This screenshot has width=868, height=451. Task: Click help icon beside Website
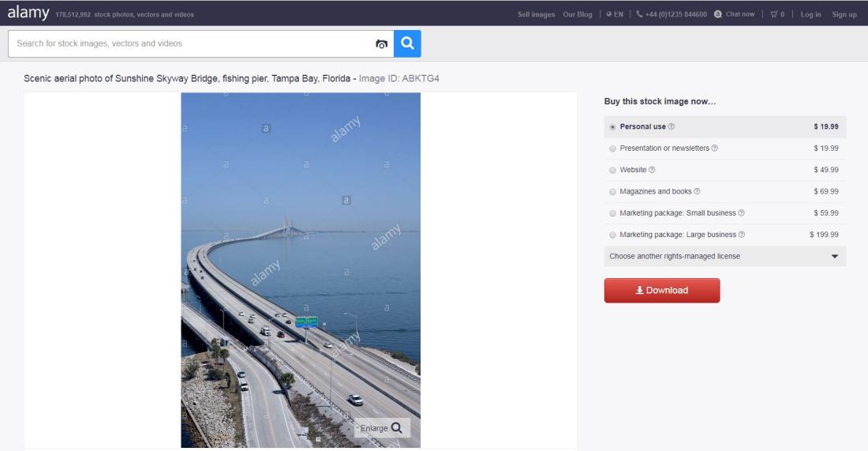(652, 170)
